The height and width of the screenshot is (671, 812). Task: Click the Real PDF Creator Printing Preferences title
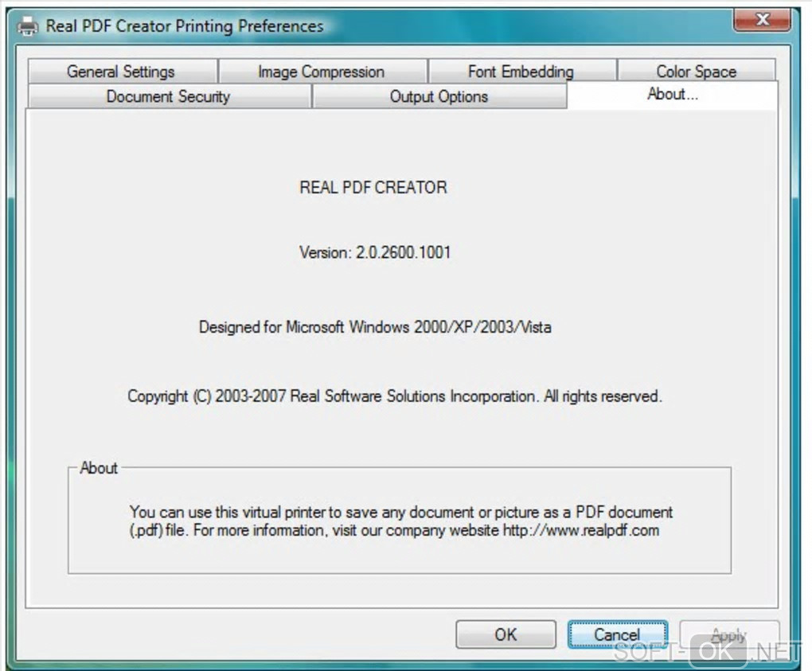(185, 26)
